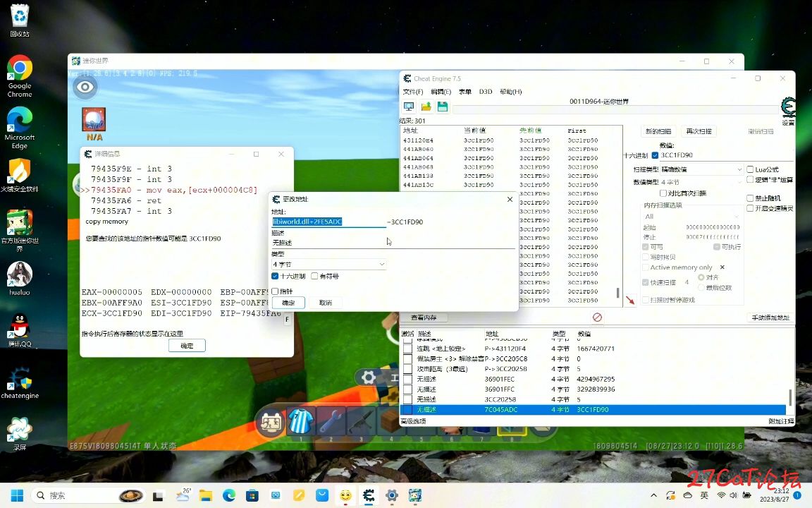This screenshot has width=812, height=508.
Task: Click 确定 in the 详细信息 window
Action: click(x=187, y=346)
